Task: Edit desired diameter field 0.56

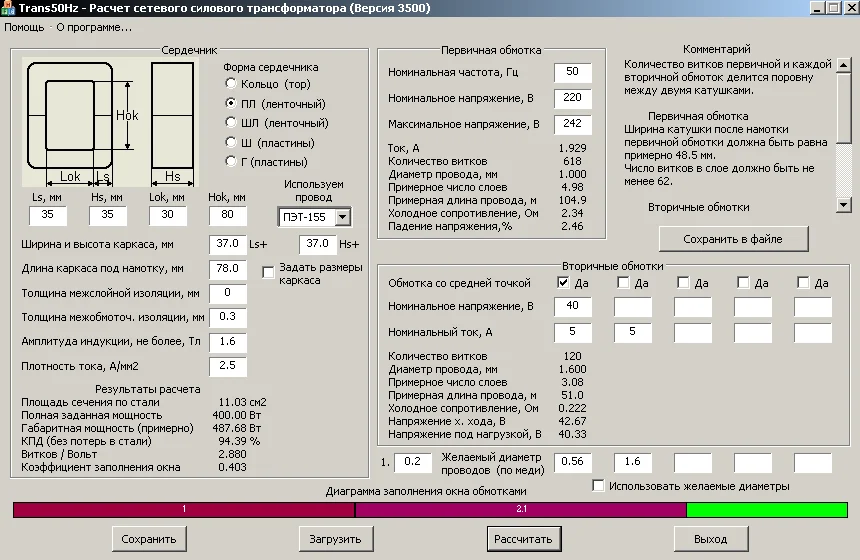Action: [573, 462]
